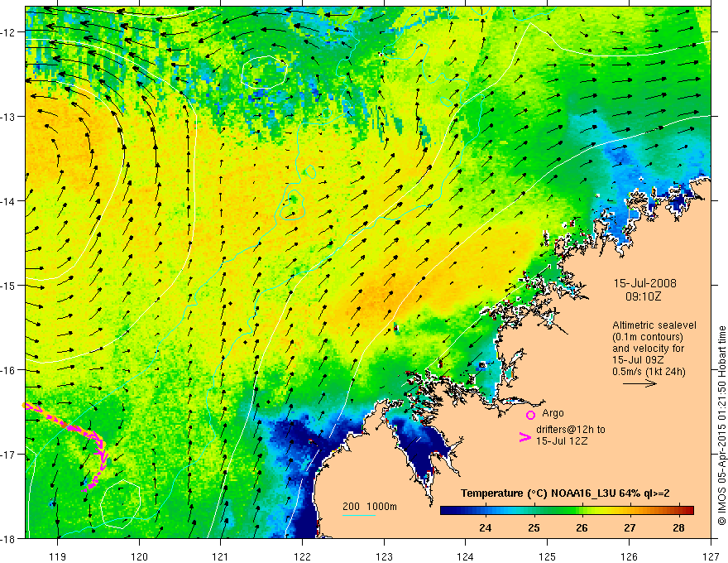The image size is (728, 563).
Task: Click latitude axis label '-14'
Action: [x=7, y=201]
